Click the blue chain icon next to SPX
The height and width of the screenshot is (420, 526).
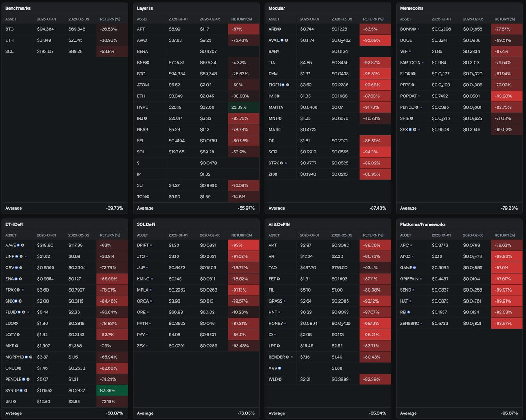pos(410,129)
